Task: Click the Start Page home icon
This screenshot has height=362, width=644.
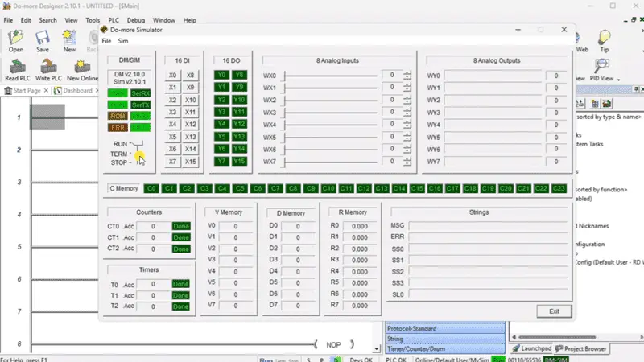Action: pyautogui.click(x=8, y=91)
